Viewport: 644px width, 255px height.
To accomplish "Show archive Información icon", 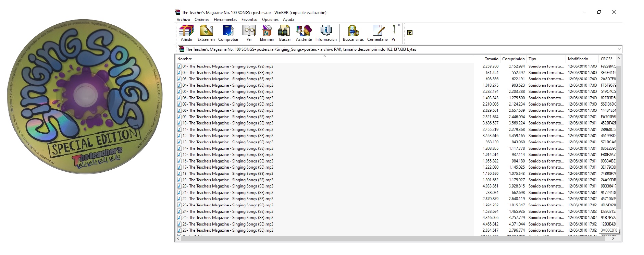I will click(x=326, y=31).
